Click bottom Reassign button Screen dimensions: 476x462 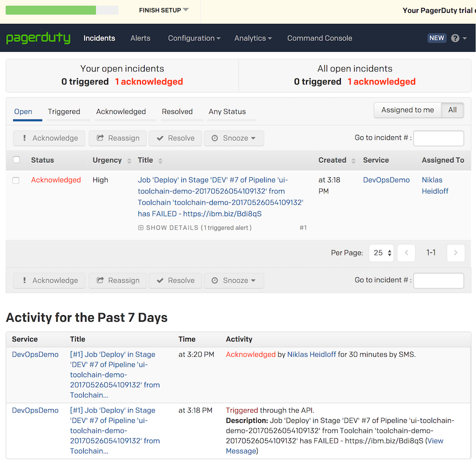(x=118, y=281)
